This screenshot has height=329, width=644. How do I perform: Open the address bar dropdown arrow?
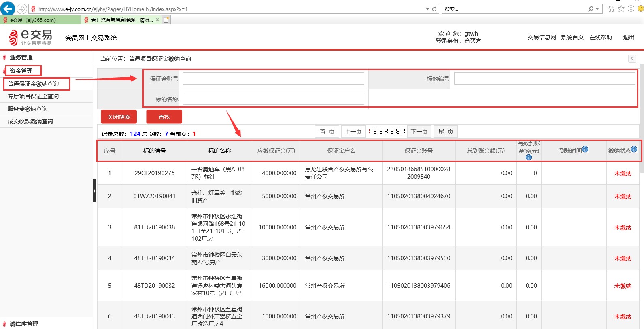click(x=427, y=9)
